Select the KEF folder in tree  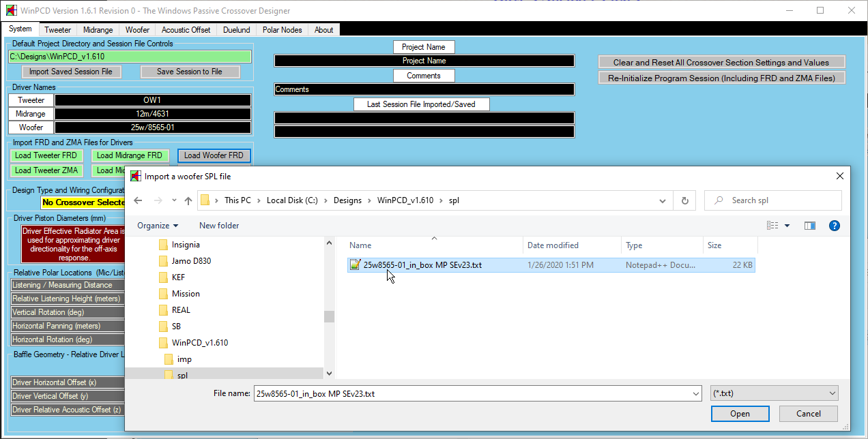(x=177, y=277)
